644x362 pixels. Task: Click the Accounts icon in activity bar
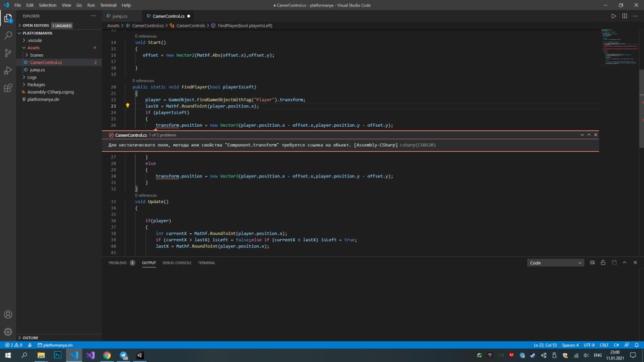(8, 315)
